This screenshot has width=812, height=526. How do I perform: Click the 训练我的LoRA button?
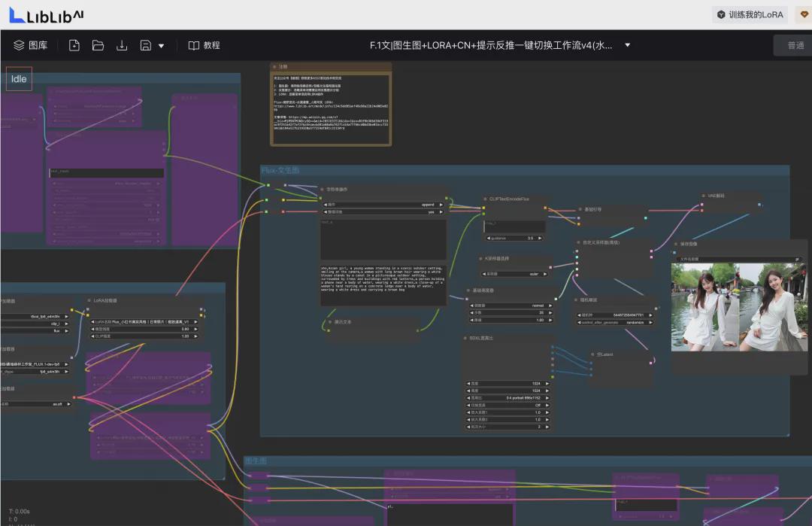[x=755, y=14]
